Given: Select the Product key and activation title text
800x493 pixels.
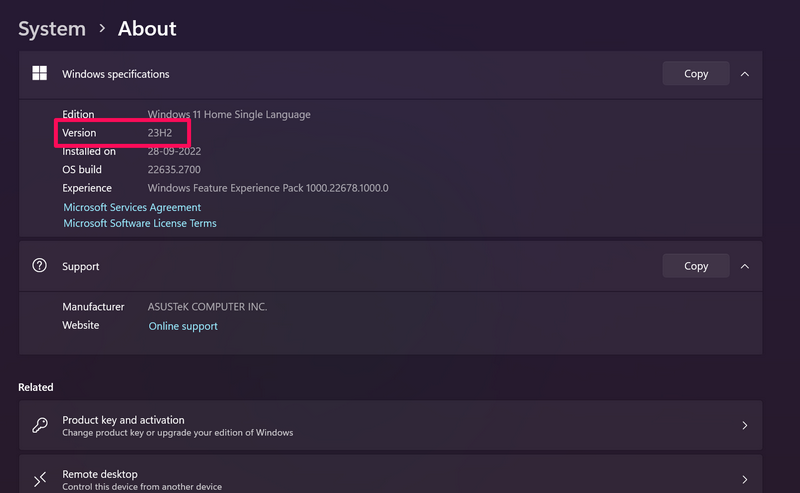Looking at the screenshot, I should point(123,420).
